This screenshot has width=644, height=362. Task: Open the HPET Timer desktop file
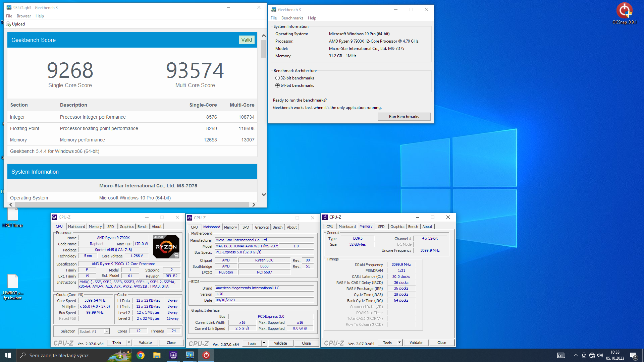[13, 217]
